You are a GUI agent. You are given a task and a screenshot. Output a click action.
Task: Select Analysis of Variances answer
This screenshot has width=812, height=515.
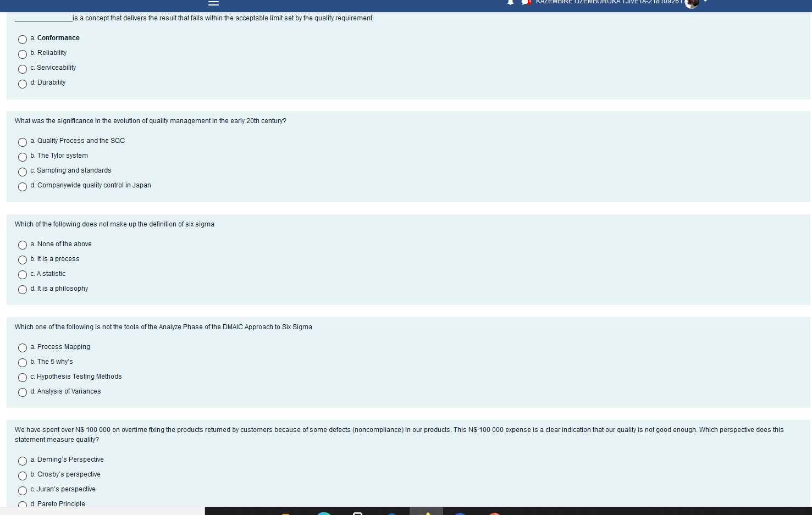23,392
